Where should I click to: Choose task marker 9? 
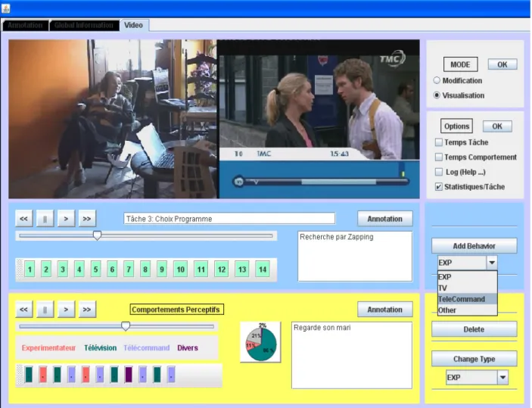coord(162,269)
